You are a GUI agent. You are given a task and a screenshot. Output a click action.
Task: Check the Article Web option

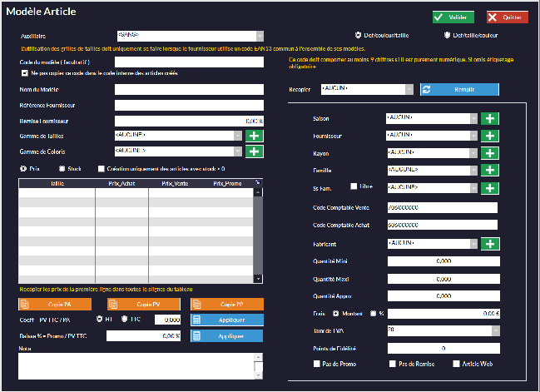tap(456, 364)
